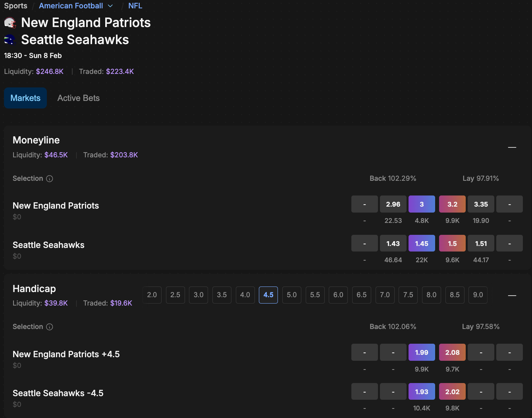The image size is (532, 418).
Task: Select the 6.5 handicap line
Action: 362,295
